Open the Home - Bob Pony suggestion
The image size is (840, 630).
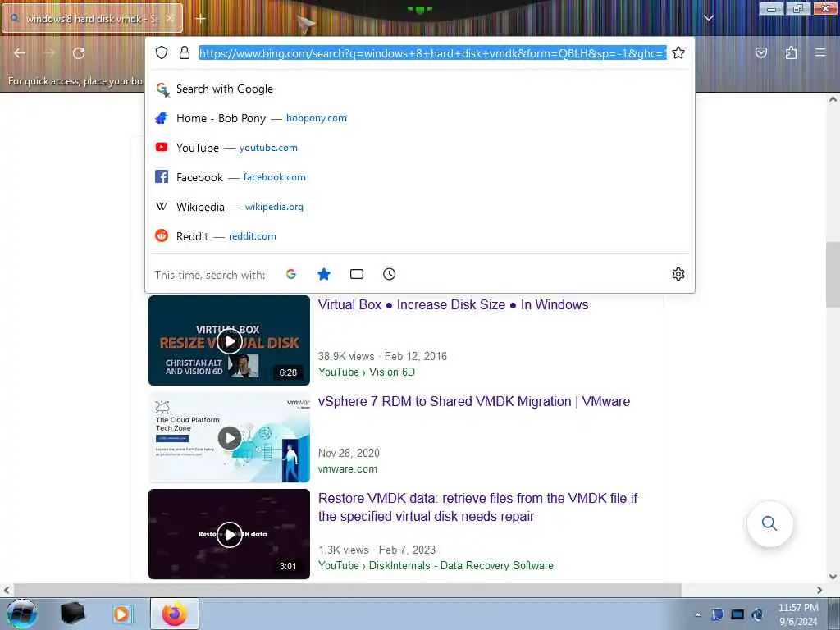click(420, 118)
